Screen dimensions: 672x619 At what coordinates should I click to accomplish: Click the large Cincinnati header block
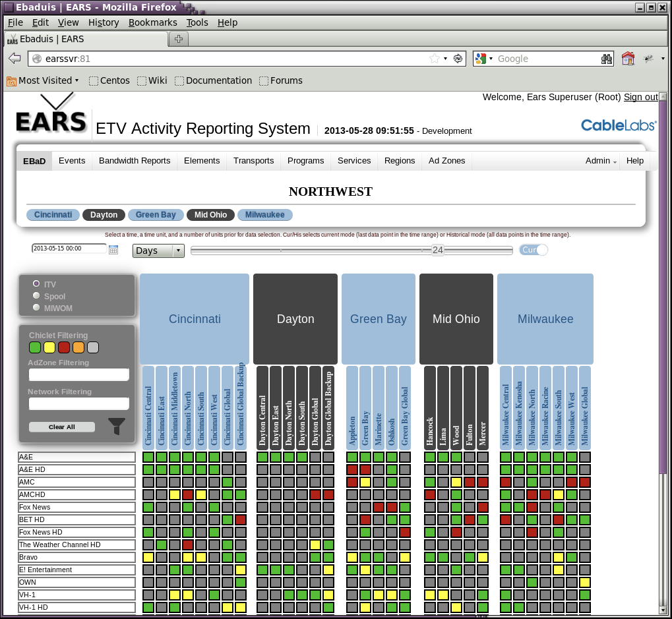195,318
